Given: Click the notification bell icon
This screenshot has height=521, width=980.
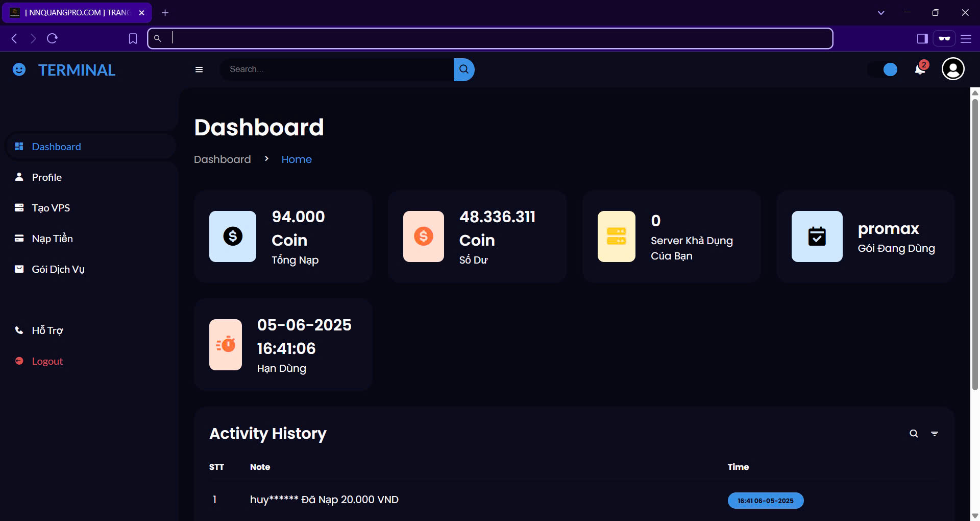Looking at the screenshot, I should (920, 69).
